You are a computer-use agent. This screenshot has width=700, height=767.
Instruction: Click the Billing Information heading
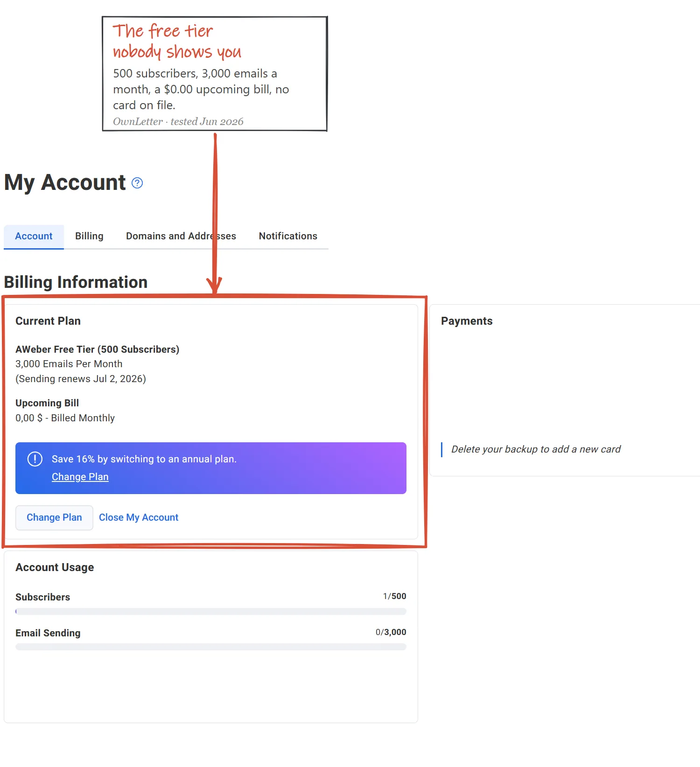(x=76, y=282)
